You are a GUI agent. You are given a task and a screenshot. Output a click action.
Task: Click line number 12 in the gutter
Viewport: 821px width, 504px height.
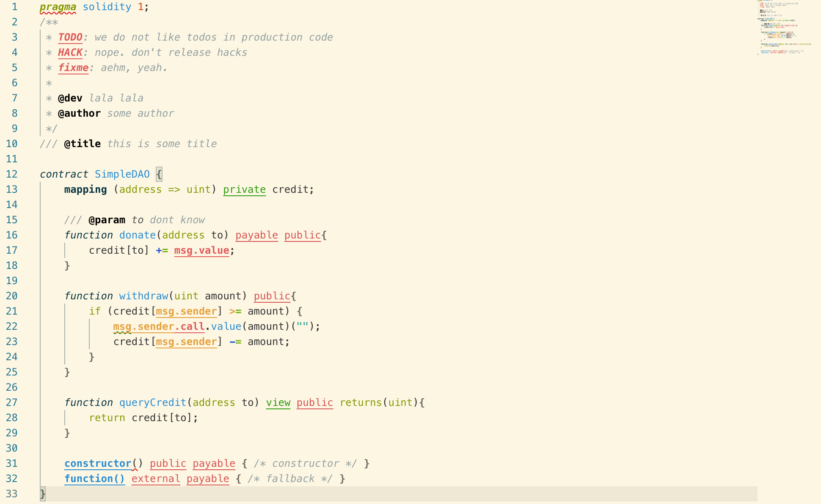tap(12, 175)
